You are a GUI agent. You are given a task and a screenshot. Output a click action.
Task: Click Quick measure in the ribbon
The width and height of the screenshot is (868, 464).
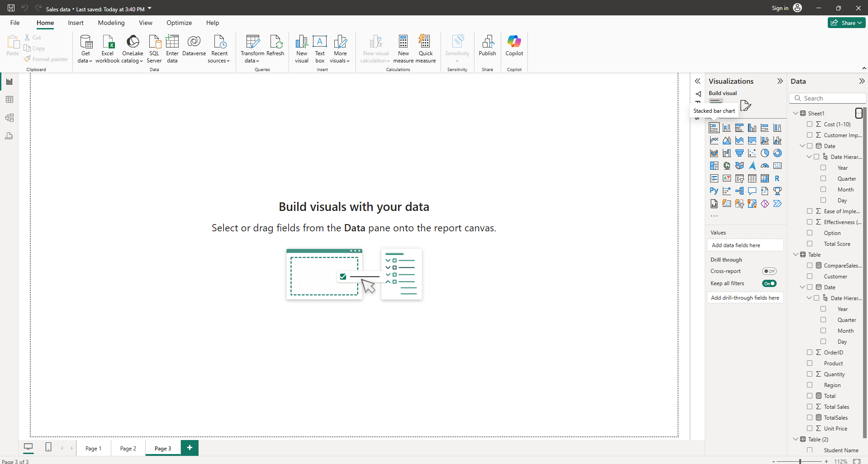(x=426, y=49)
